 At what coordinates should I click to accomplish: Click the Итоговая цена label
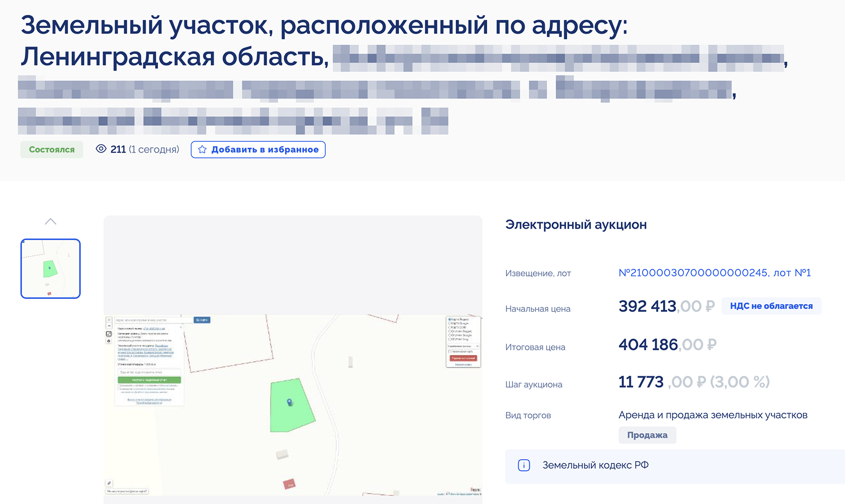535,347
